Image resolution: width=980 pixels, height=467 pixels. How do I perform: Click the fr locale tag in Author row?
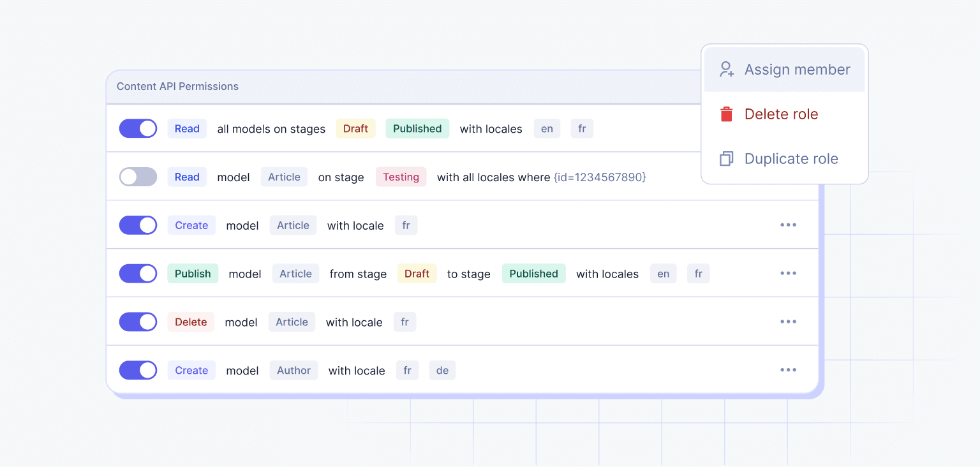407,371
